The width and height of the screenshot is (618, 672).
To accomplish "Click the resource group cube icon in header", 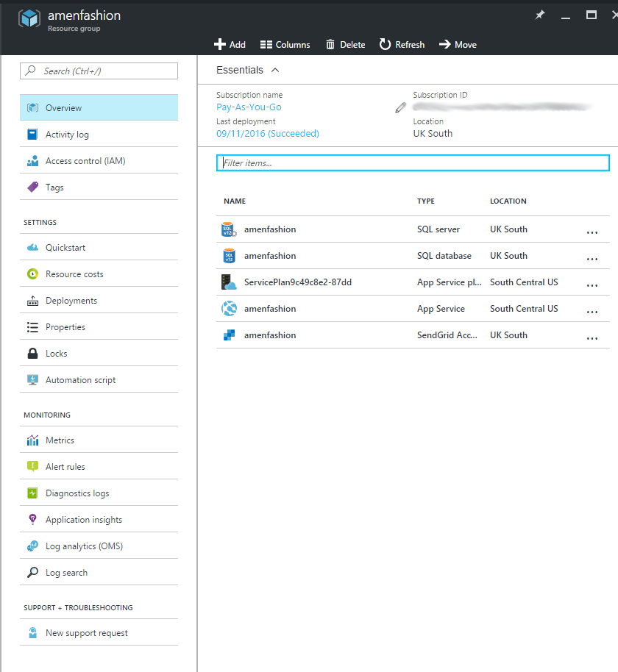I will [x=29, y=19].
